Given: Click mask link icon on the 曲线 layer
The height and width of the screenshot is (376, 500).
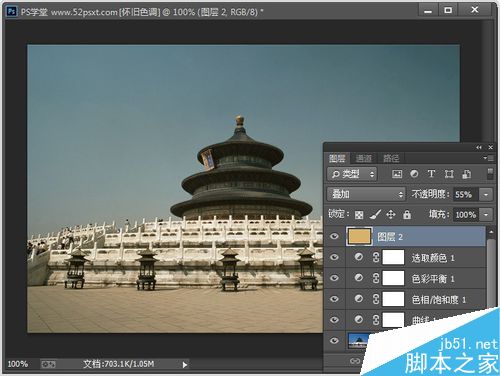Looking at the screenshot, I should pyautogui.click(x=376, y=320).
